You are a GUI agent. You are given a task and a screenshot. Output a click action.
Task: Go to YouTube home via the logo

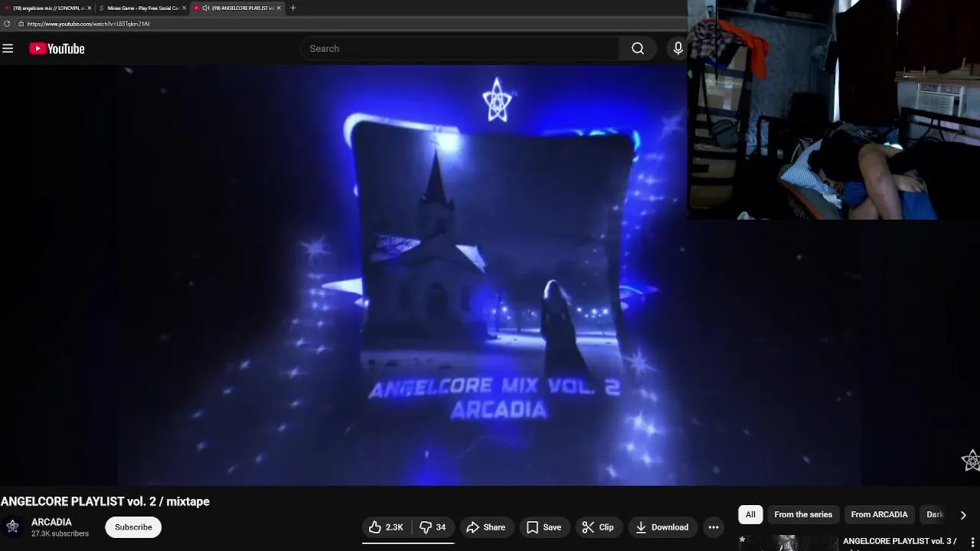click(57, 48)
